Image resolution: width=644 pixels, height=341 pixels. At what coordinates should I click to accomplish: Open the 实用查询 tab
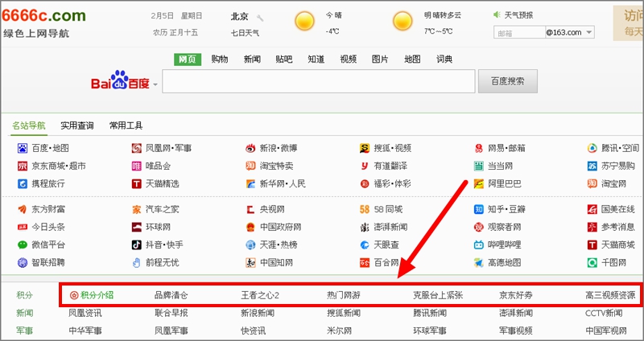(x=77, y=125)
